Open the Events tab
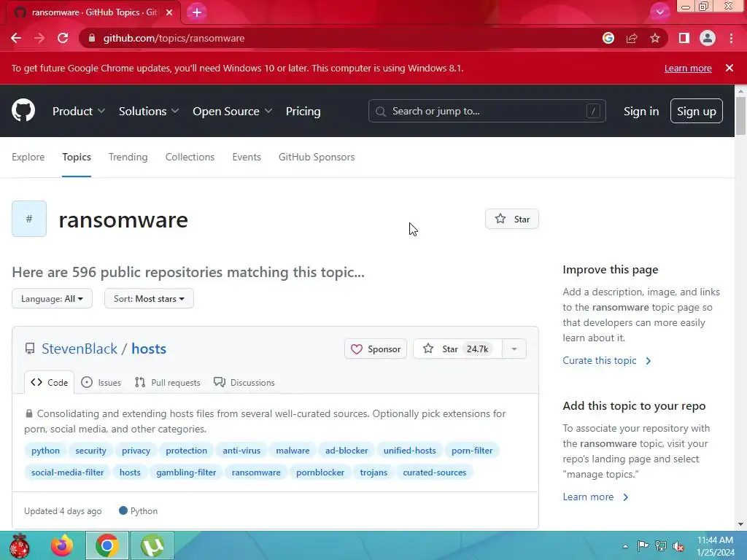747x560 pixels. tap(247, 157)
